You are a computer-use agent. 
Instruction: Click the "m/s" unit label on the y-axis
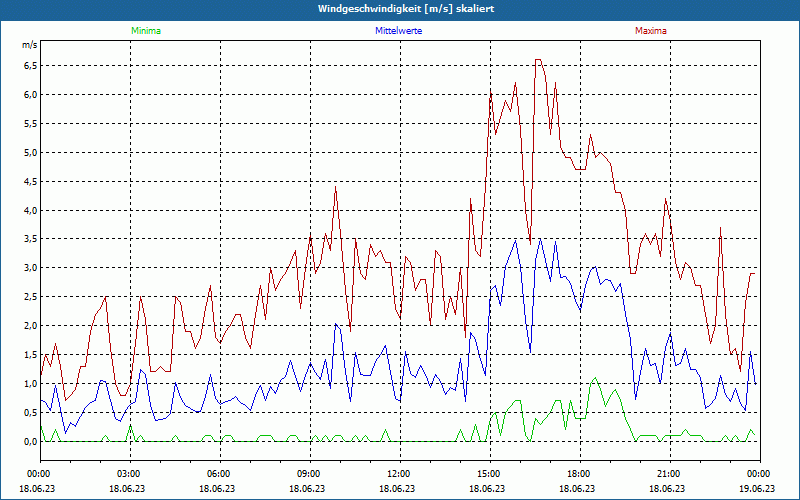click(x=30, y=45)
